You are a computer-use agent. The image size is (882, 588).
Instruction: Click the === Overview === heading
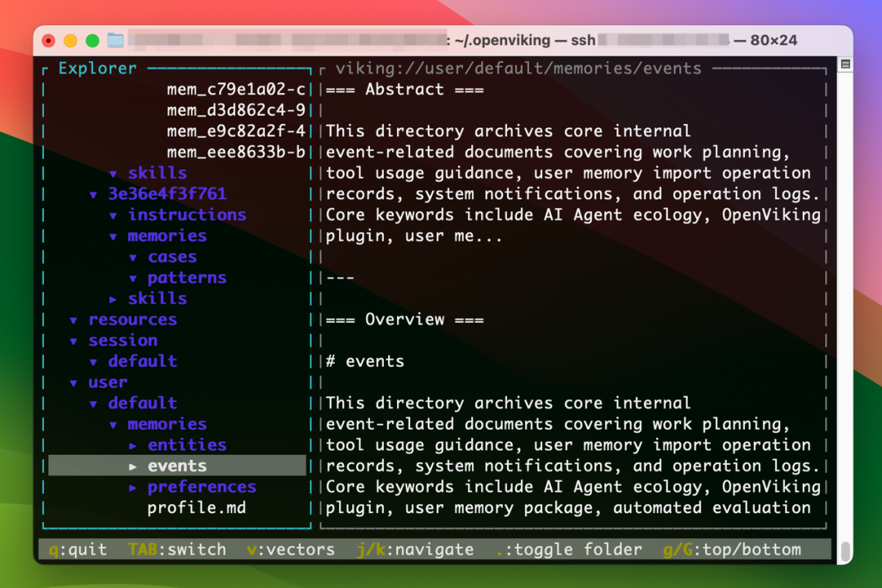click(x=405, y=319)
